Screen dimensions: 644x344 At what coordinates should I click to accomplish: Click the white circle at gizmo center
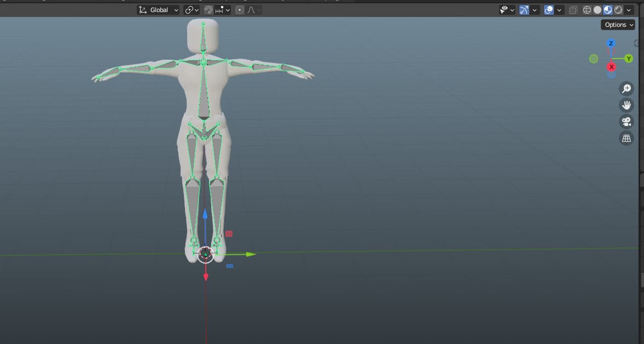coord(205,255)
